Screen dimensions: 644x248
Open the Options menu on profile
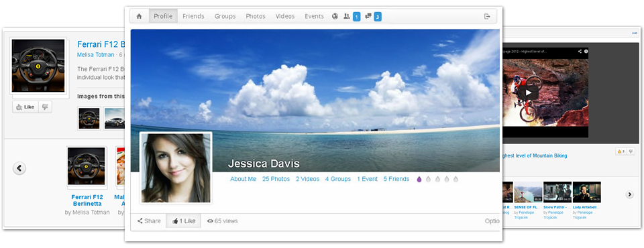point(492,221)
